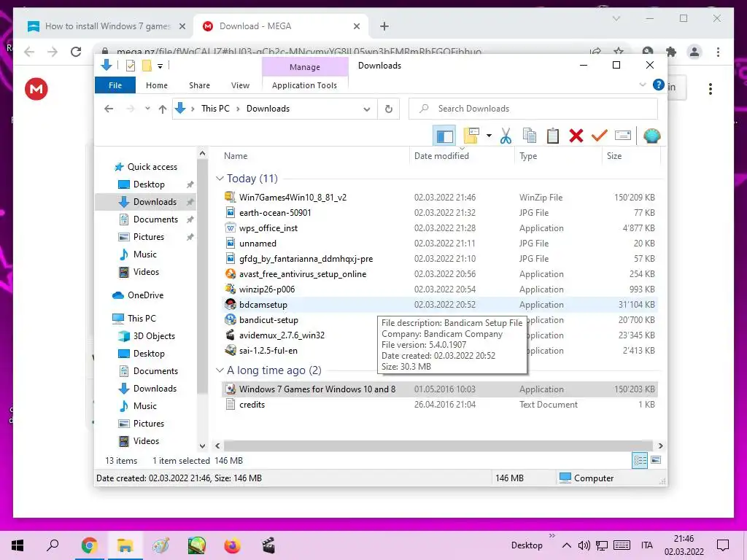Open a new Chrome tab
Screen dimensions: 747x560
(384, 26)
